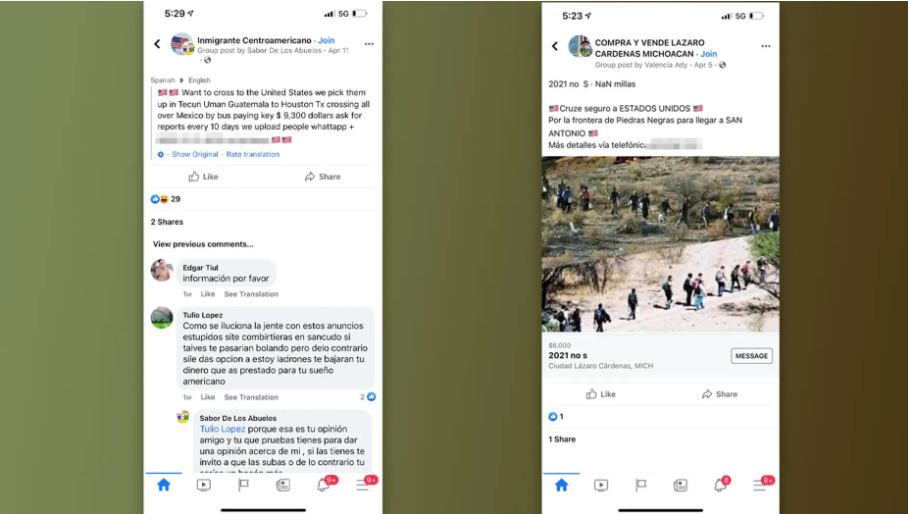Image resolution: width=908 pixels, height=514 pixels.
Task: Click the MESSAGE button on listing
Action: (751, 356)
